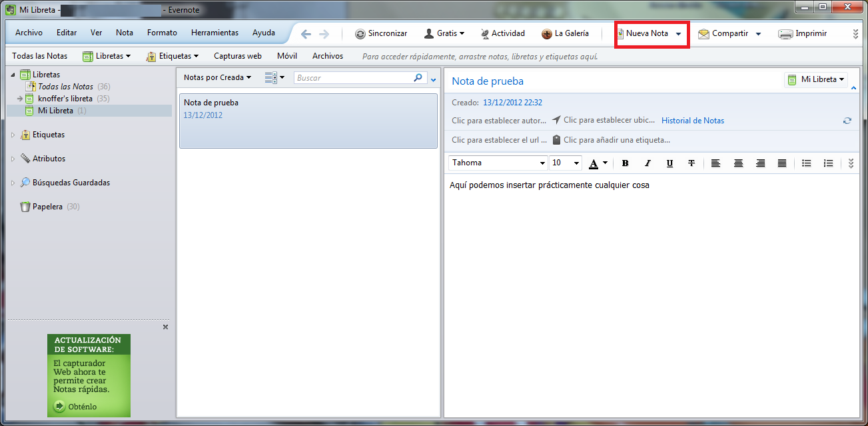Click the tag icon to add etiqueta
This screenshot has width=868, height=426.
click(557, 140)
